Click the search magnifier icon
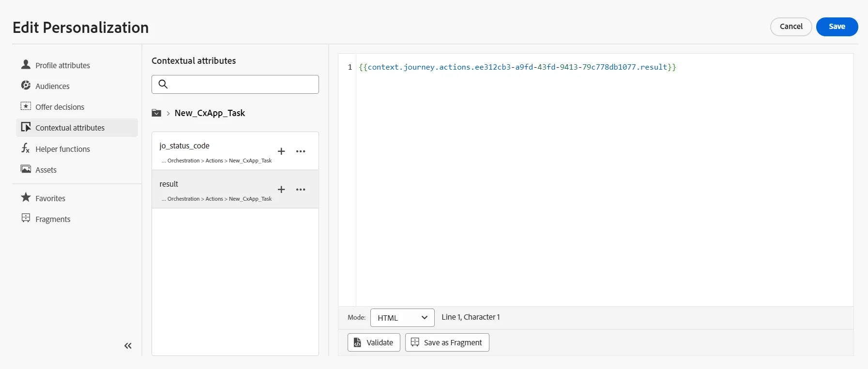The width and height of the screenshot is (868, 369). (163, 84)
